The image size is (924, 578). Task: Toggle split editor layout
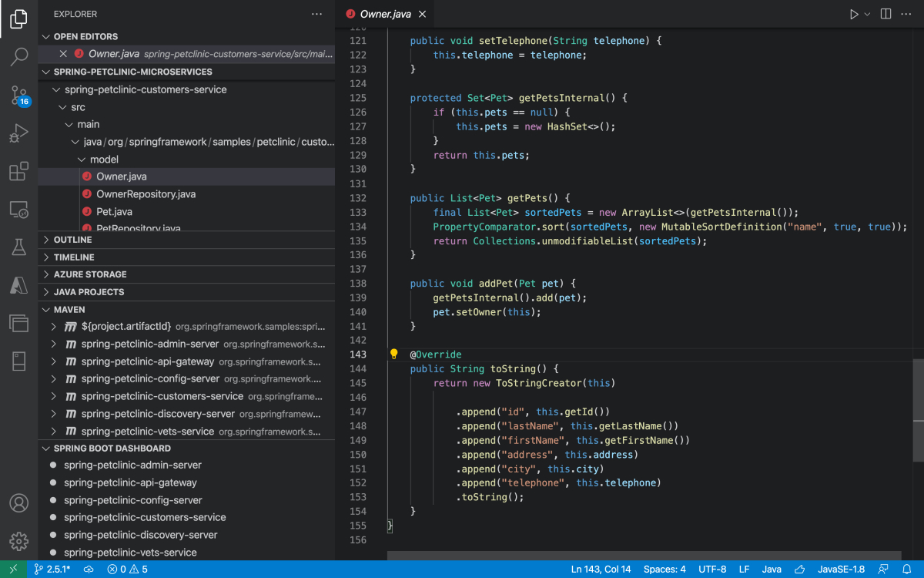(x=886, y=14)
